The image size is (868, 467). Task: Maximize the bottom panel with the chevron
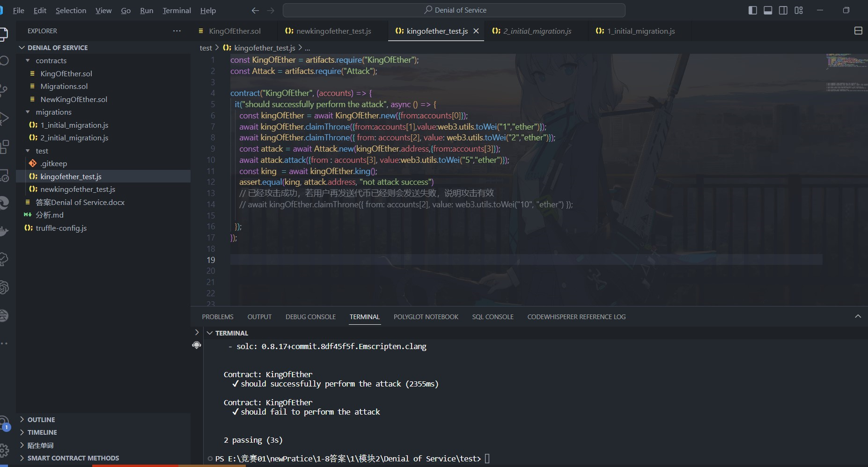(x=858, y=317)
